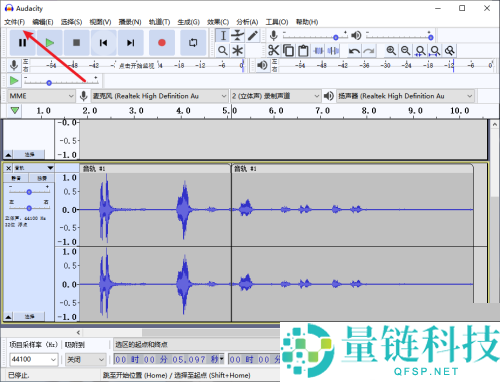This screenshot has height=382, width=500.
Task: Copy the selection using the Copy icon
Action: point(288,51)
